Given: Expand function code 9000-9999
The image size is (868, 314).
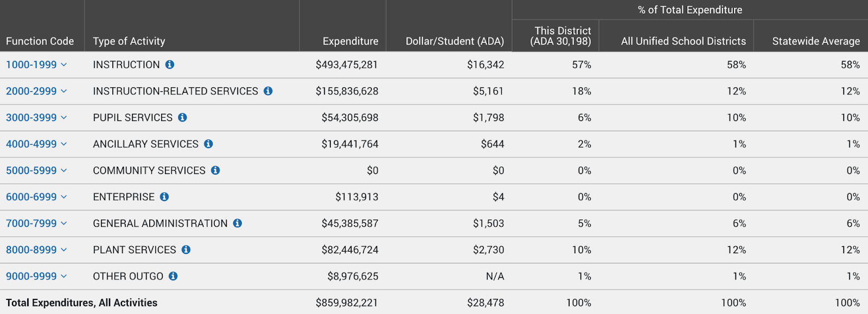Looking at the screenshot, I should pyautogui.click(x=36, y=276).
